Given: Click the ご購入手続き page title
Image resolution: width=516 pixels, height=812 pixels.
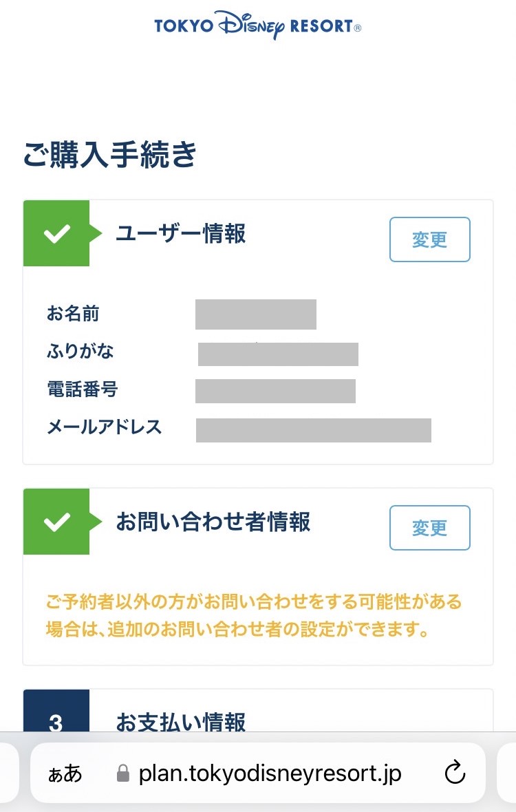Looking at the screenshot, I should point(110,154).
